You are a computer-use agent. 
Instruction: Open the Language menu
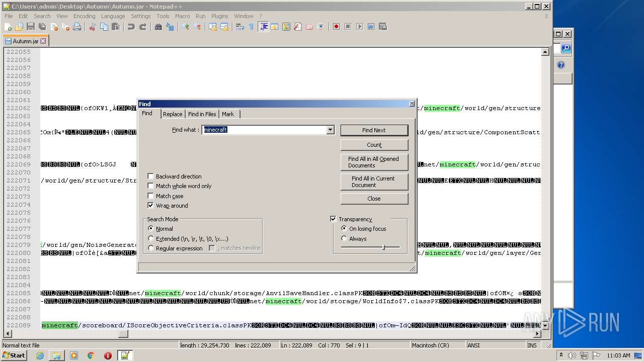pyautogui.click(x=113, y=16)
